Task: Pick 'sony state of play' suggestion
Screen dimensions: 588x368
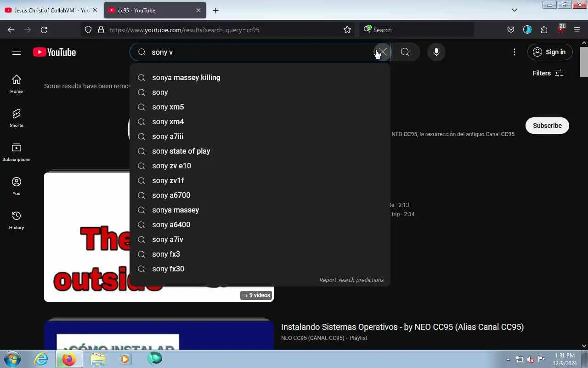Action: [x=260, y=151]
